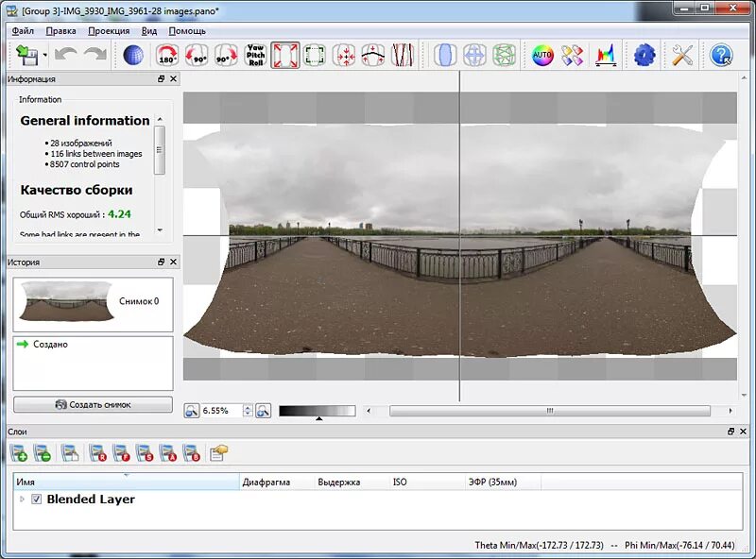Activate the vertical lines tool
Image resolution: width=756 pixels, height=559 pixels.
403,55
